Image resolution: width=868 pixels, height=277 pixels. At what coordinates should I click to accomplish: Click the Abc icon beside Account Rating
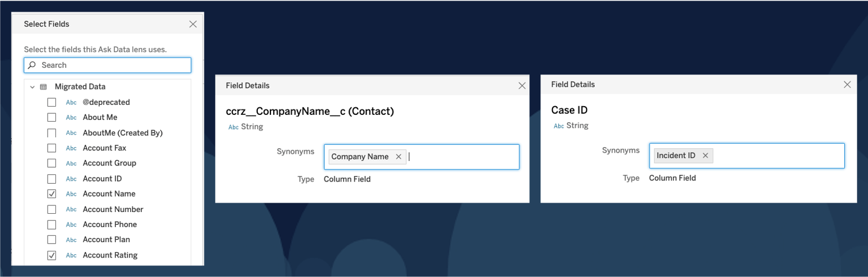coord(71,255)
